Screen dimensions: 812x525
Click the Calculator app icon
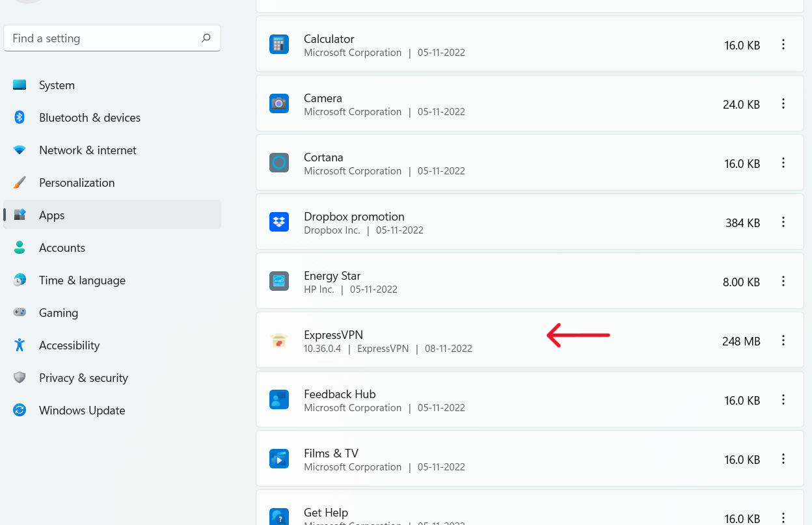[279, 45]
